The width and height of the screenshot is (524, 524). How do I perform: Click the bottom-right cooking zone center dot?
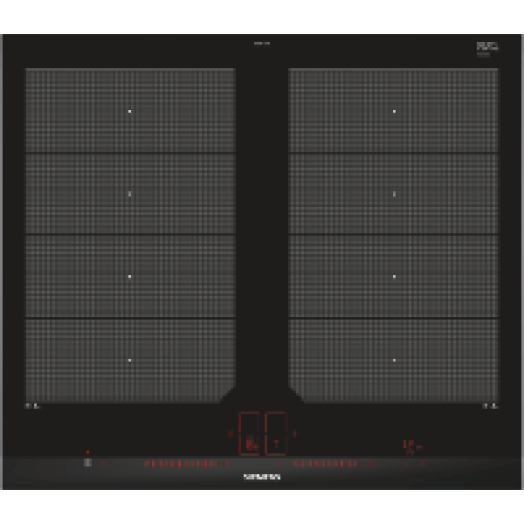pyautogui.click(x=394, y=360)
